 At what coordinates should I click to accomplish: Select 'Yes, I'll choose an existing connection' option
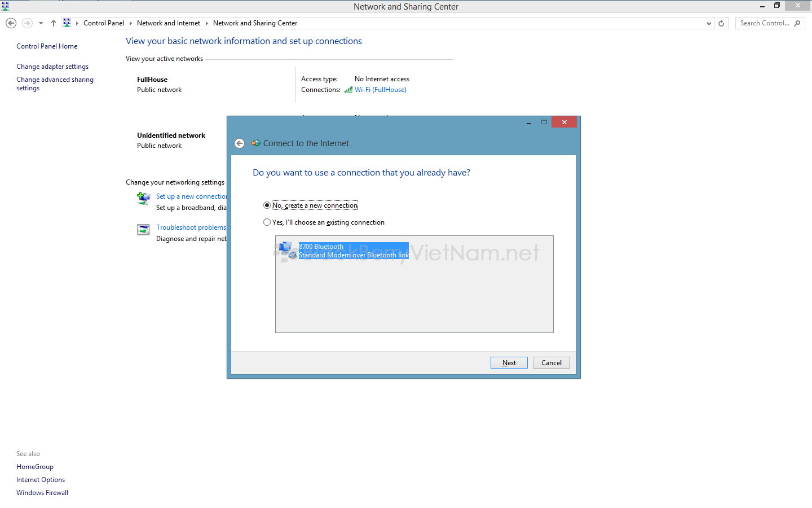coord(267,222)
